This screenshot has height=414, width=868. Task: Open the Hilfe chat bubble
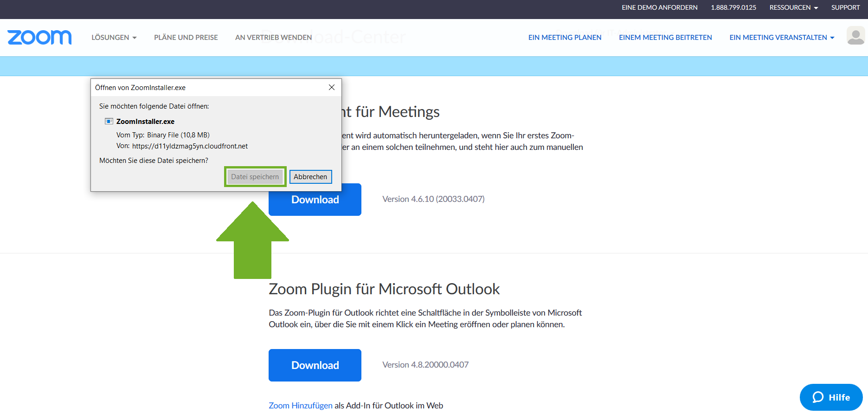click(831, 397)
